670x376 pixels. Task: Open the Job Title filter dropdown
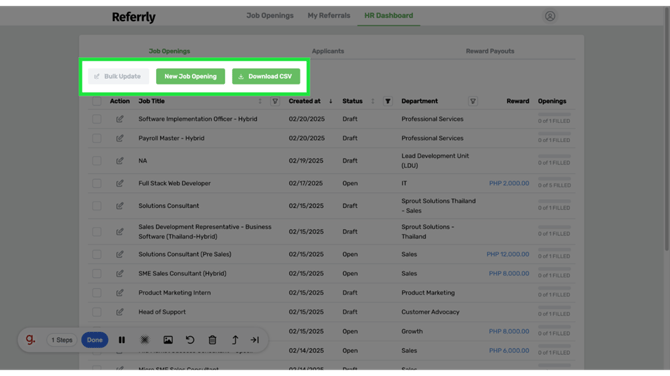tap(275, 101)
